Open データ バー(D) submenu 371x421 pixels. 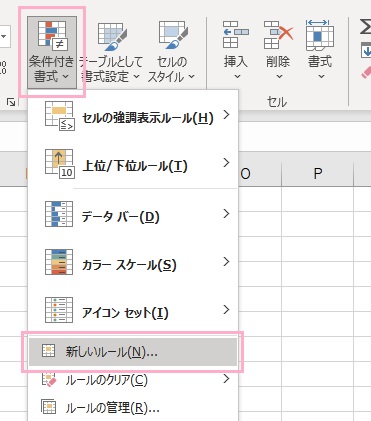coord(133,215)
